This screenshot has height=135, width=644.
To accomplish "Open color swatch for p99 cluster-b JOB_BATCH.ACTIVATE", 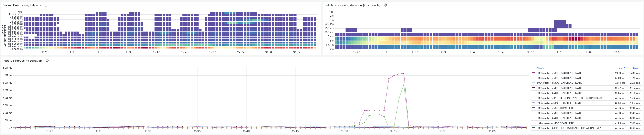I will (533, 93).
